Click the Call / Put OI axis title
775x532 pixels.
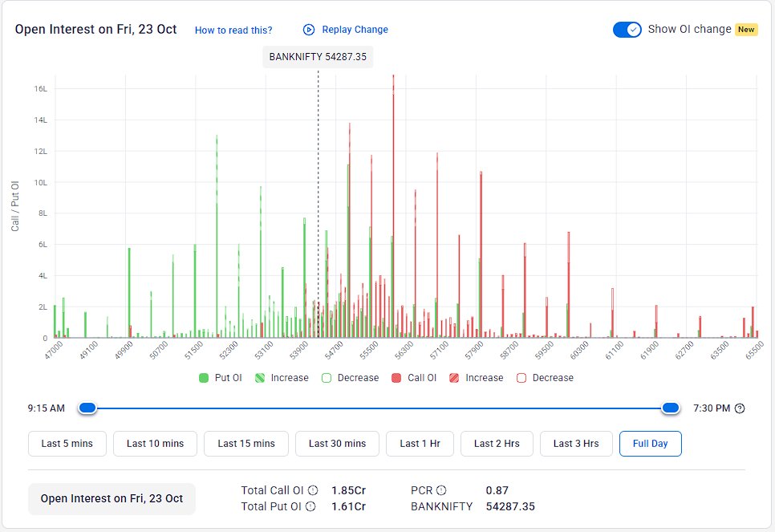(14, 206)
